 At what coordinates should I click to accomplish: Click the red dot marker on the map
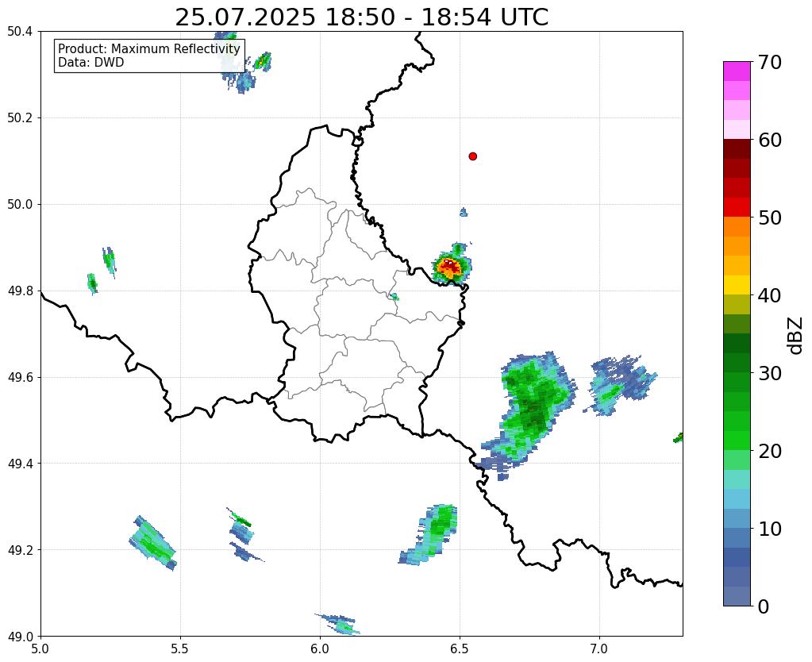pyautogui.click(x=473, y=156)
